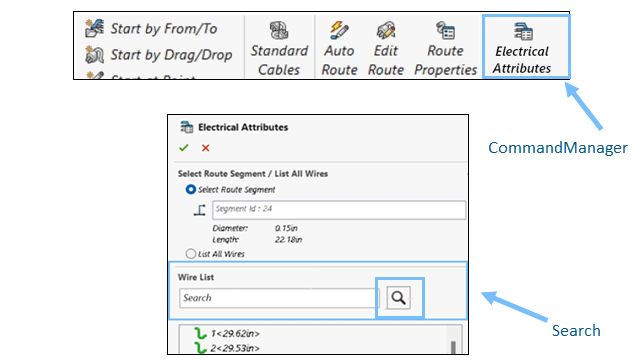This screenshot has width=640, height=360.
Task: Select wire 2<29.53in> in the list
Action: tap(227, 348)
